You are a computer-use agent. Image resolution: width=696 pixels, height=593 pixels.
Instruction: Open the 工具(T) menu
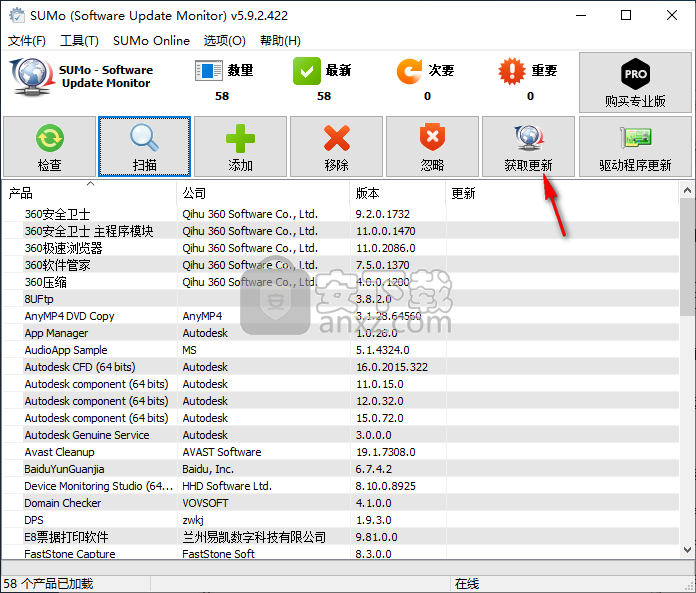[x=79, y=41]
